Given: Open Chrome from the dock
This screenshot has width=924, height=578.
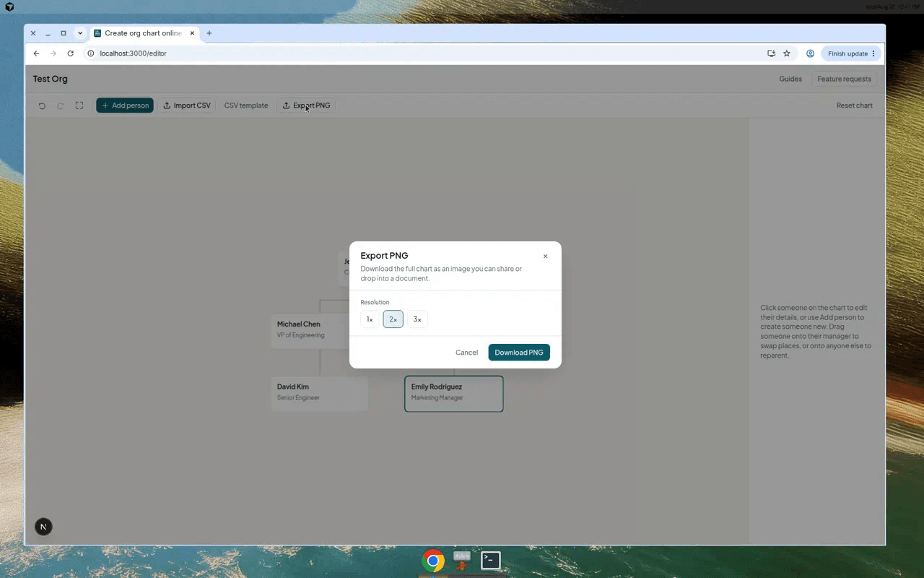Looking at the screenshot, I should tap(433, 561).
